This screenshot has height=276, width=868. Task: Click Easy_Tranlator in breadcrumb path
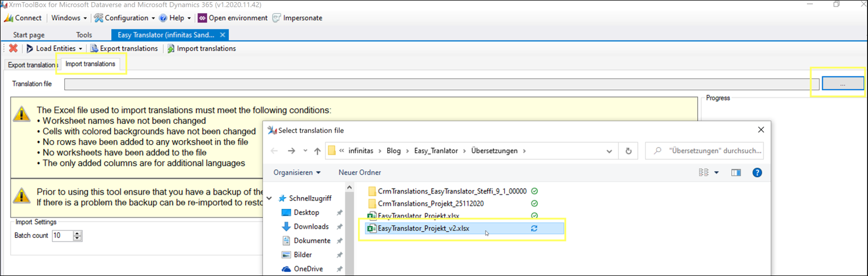[x=436, y=151]
